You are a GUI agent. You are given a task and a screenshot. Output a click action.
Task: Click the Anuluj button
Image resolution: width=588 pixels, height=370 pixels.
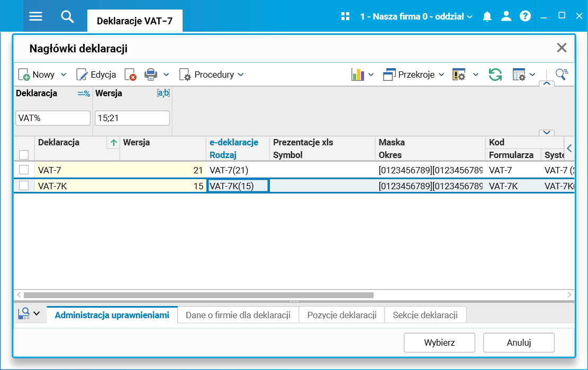pyautogui.click(x=519, y=343)
